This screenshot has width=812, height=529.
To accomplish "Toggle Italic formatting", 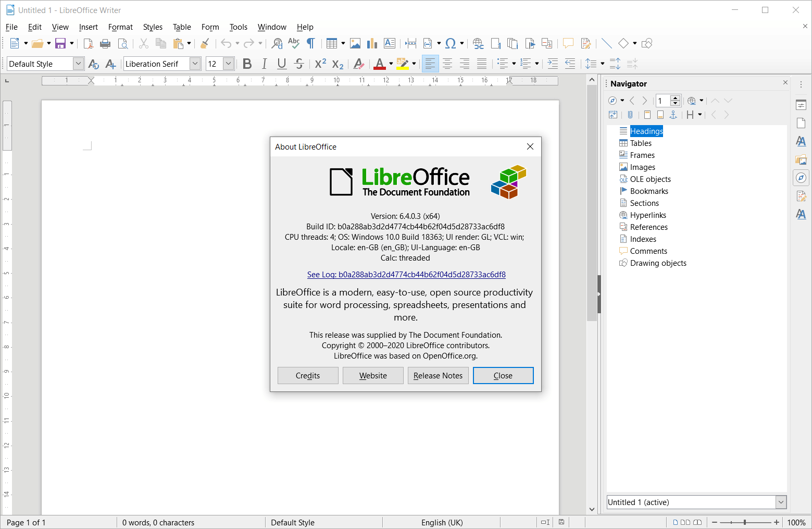I will (265, 64).
